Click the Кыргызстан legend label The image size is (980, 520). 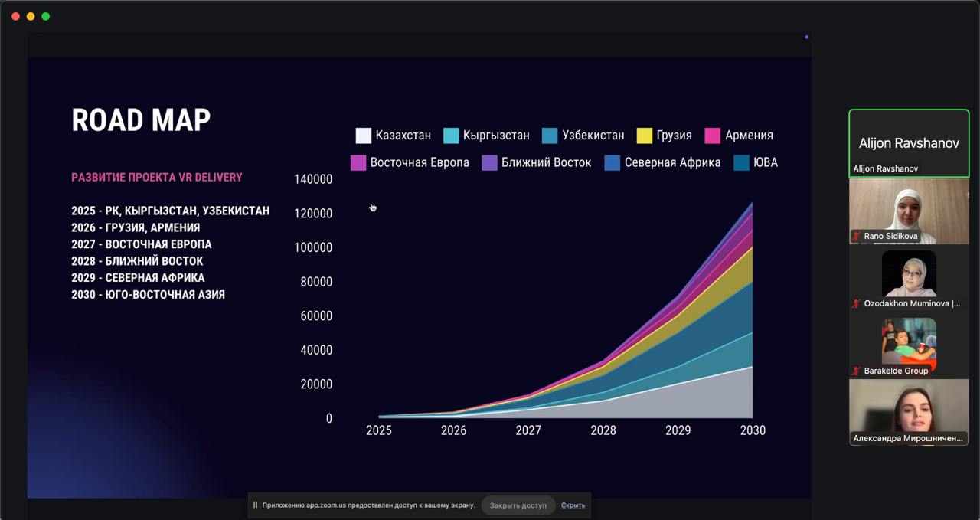tap(496, 136)
